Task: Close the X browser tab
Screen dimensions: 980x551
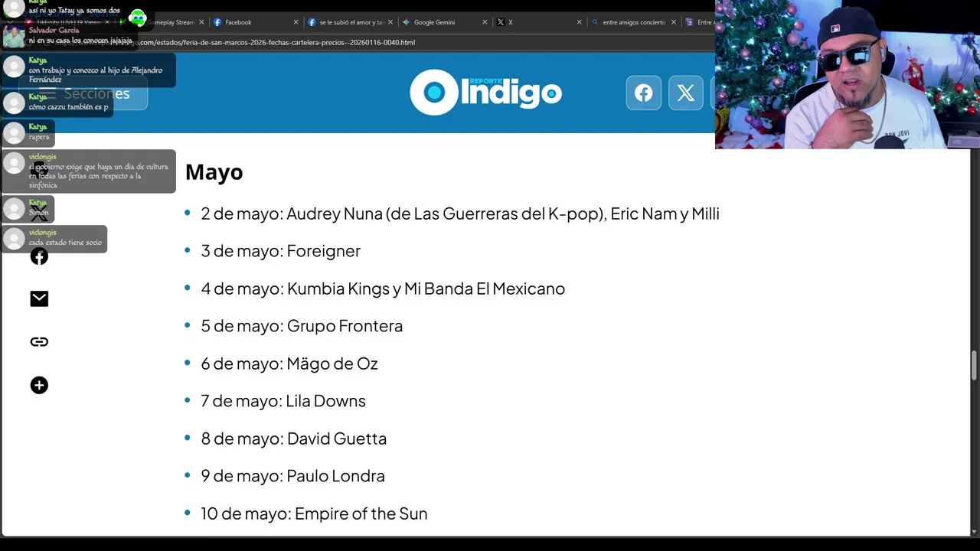Action: [x=579, y=22]
